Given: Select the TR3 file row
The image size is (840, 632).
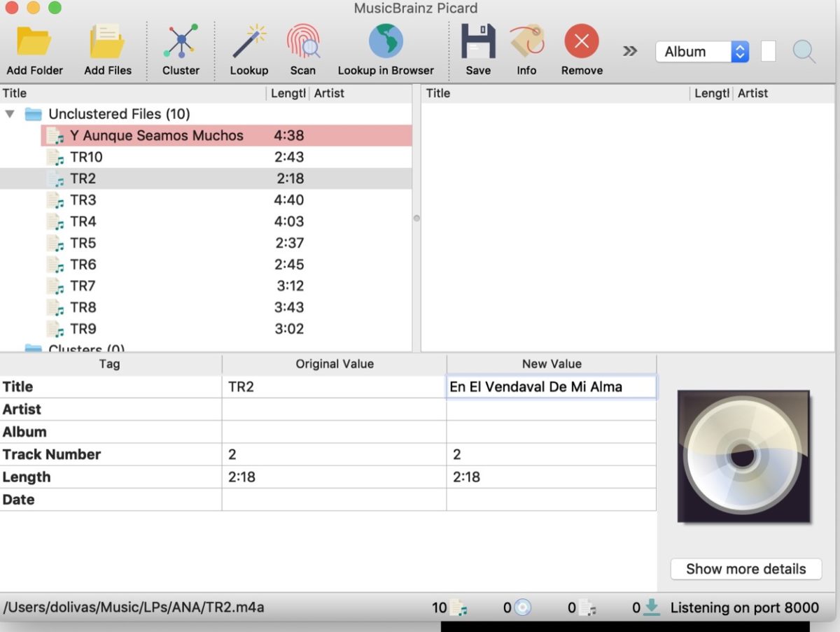Looking at the screenshot, I should [x=206, y=200].
